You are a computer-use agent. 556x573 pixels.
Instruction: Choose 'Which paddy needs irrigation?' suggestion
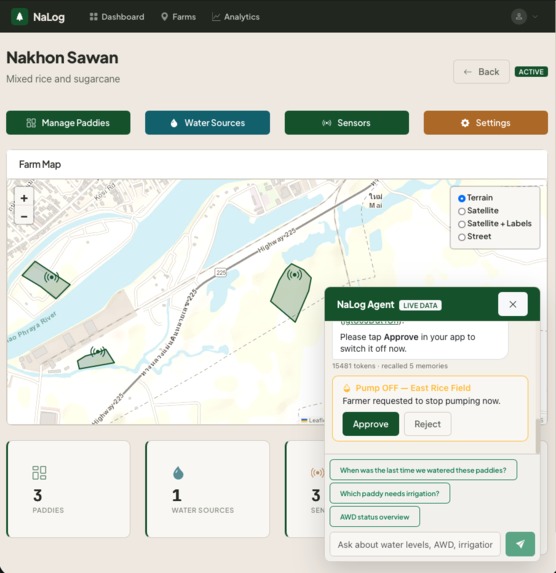coord(390,493)
